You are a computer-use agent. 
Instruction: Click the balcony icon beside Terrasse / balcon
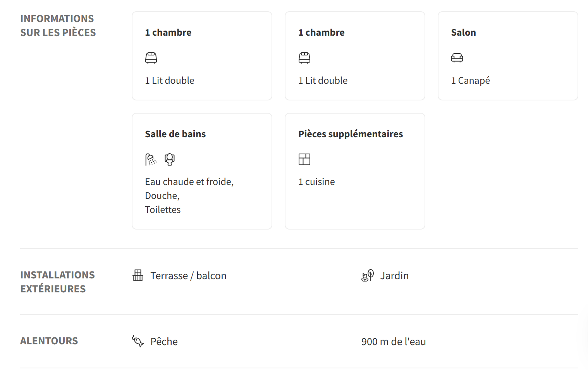point(138,275)
